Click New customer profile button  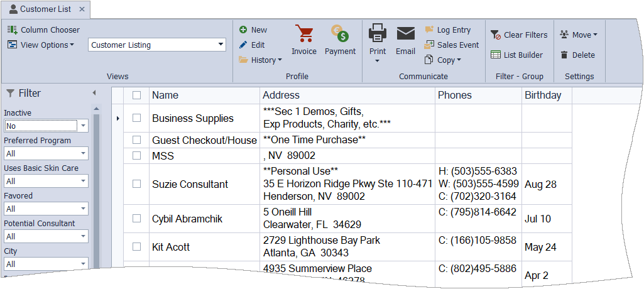253,30
